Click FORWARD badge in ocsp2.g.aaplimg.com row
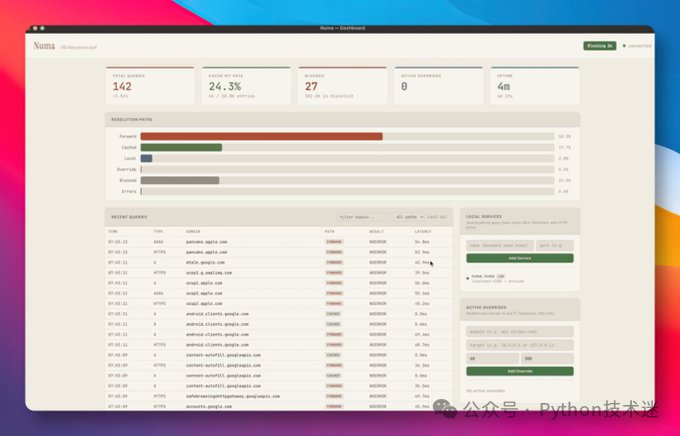680x436 pixels. pos(334,273)
